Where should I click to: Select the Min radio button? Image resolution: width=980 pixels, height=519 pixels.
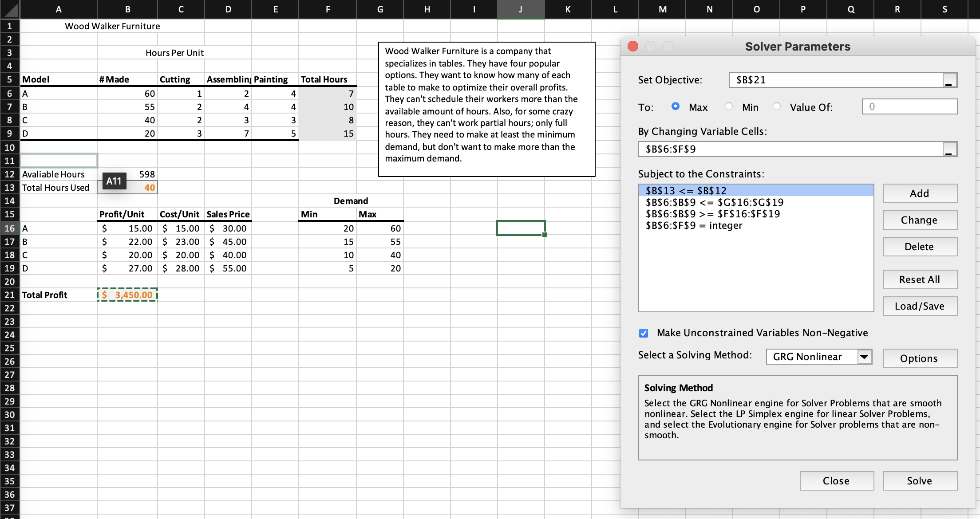click(729, 106)
